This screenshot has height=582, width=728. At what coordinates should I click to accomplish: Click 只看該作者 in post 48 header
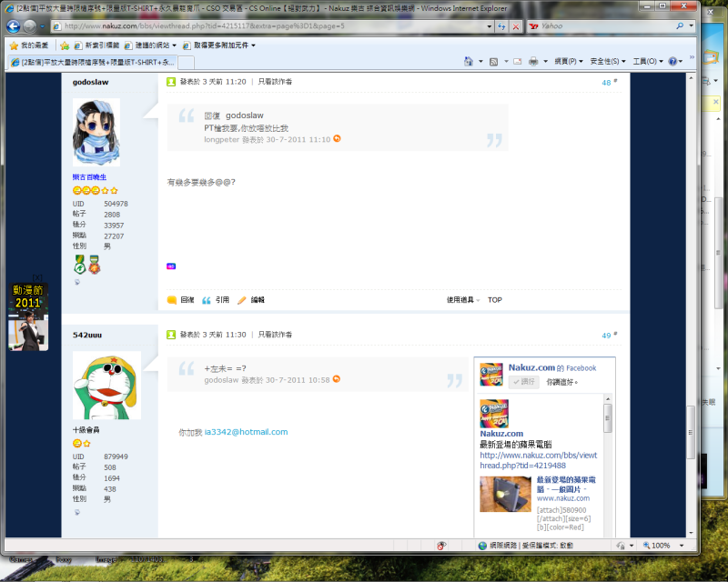click(275, 82)
